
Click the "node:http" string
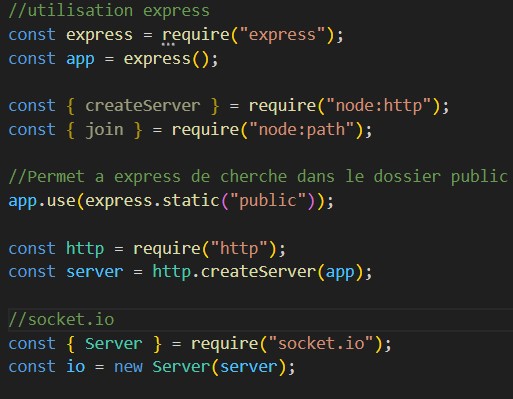tap(379, 106)
